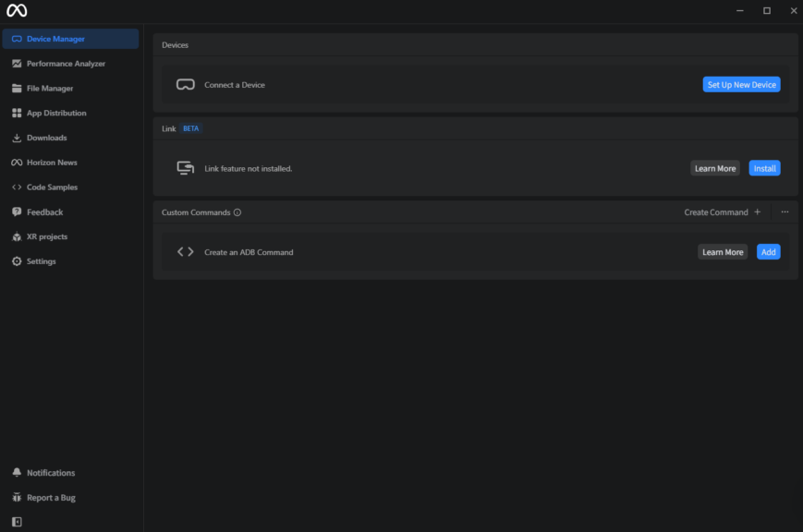The image size is (803, 532).
Task: Click the grid icon beside App Distribution
Action: [17, 113]
